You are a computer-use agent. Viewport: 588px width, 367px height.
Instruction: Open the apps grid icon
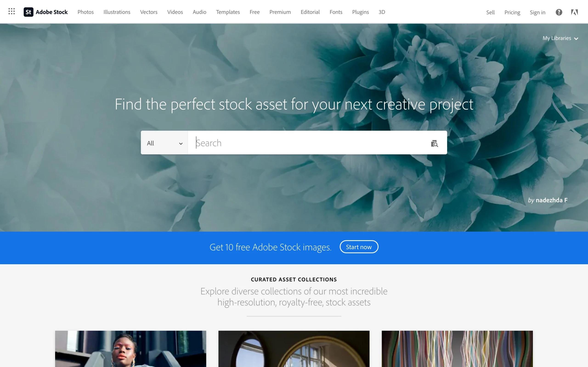pyautogui.click(x=11, y=11)
